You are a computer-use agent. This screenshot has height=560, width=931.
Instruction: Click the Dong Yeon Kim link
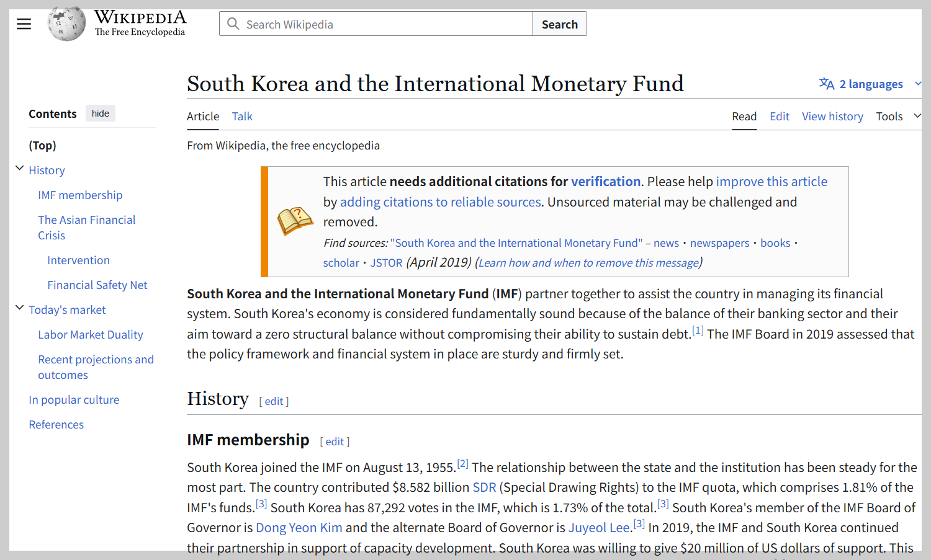299,527
